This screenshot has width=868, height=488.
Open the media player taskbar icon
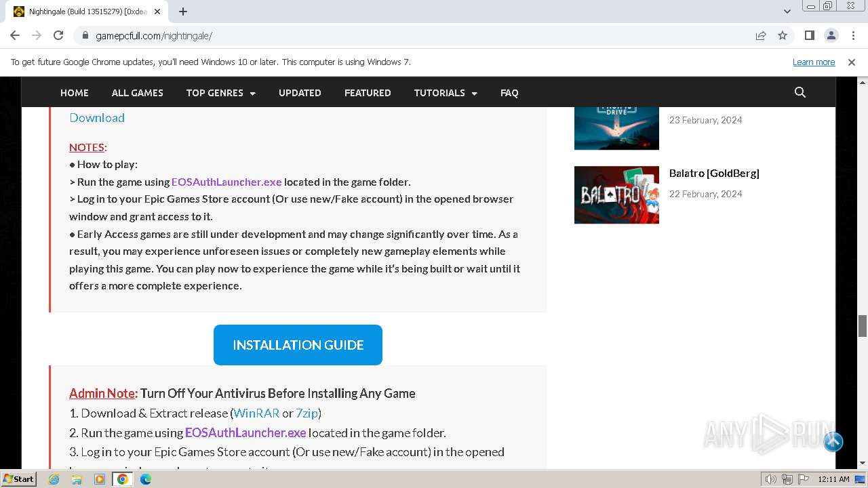(100, 479)
